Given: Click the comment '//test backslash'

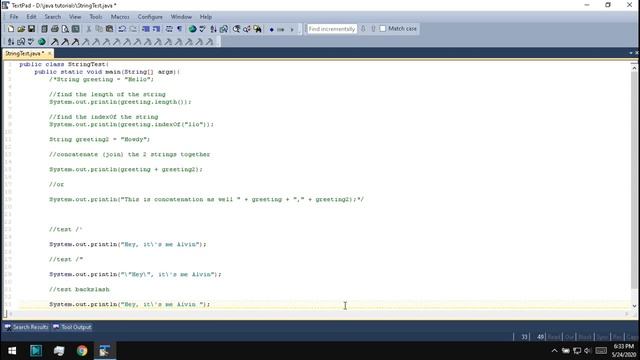Looking at the screenshot, I should click(79, 289).
